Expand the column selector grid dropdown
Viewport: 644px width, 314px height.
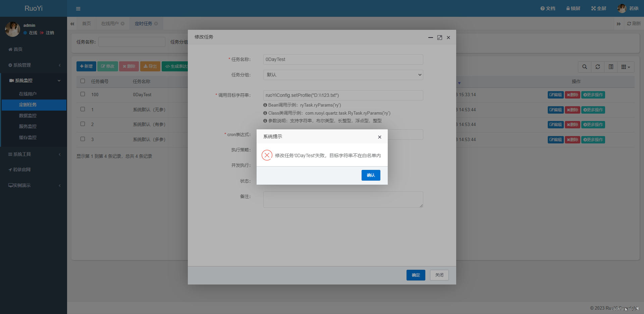[x=626, y=67]
